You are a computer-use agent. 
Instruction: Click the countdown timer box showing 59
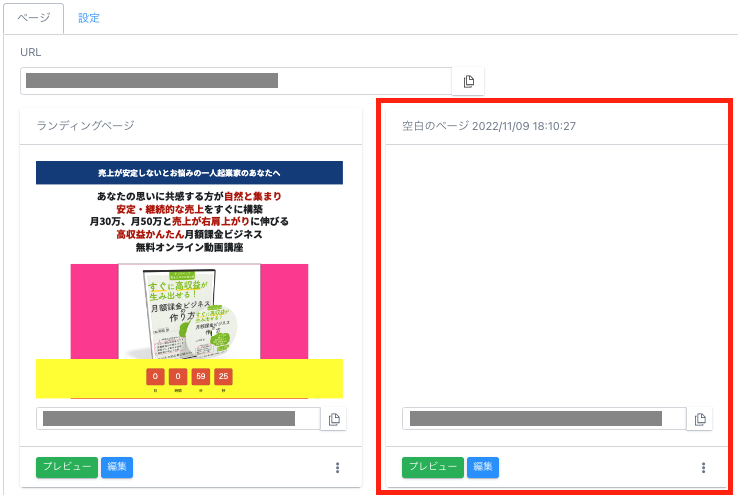(x=200, y=377)
